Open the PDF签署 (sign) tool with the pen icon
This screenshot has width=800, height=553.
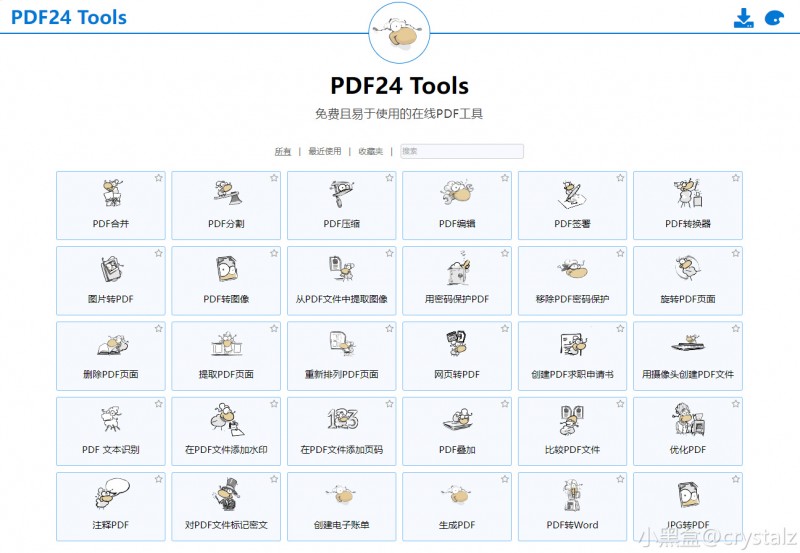click(x=572, y=205)
